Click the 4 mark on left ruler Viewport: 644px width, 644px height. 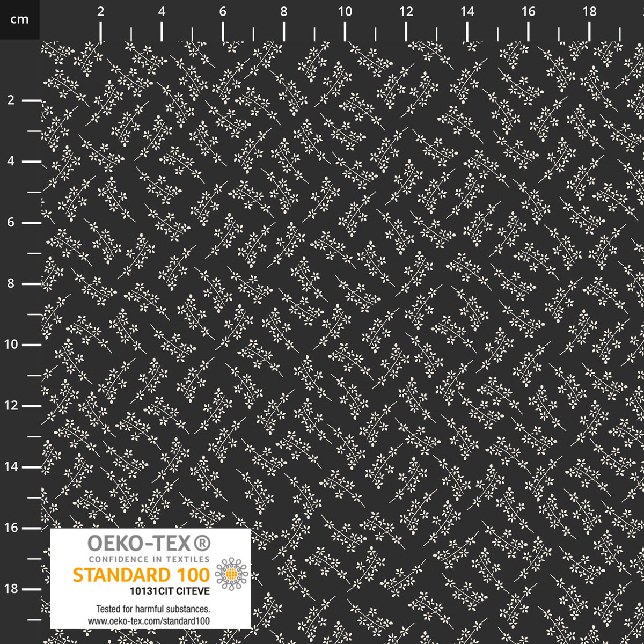coord(11,162)
